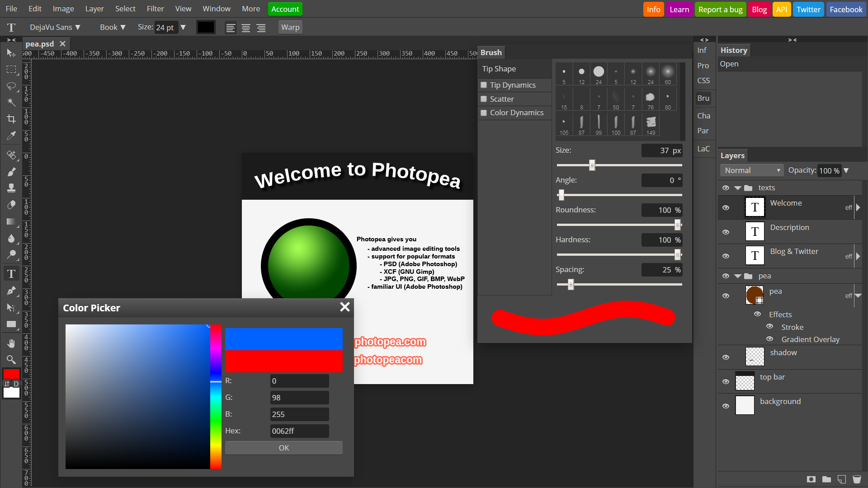Select the Zoom tool

(x=11, y=359)
